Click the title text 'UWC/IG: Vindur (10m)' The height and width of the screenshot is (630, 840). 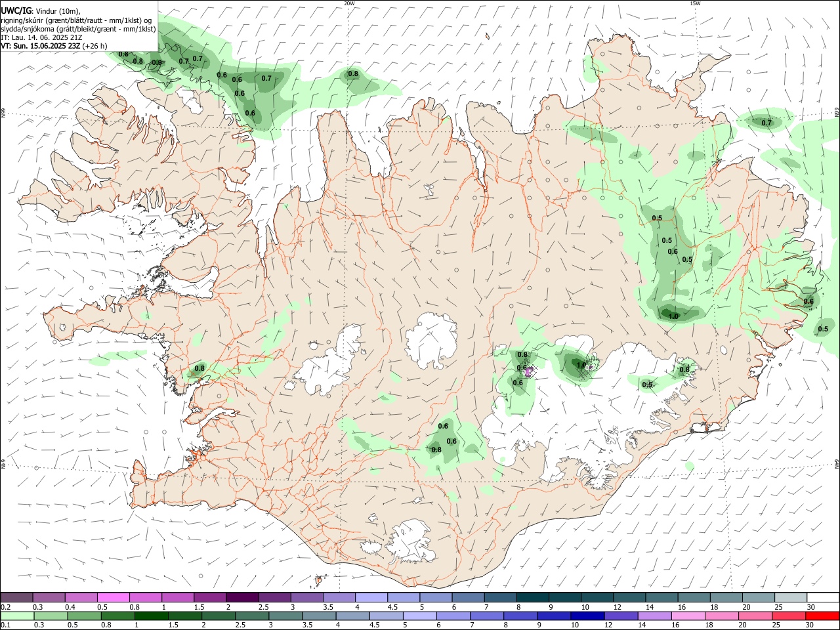coord(40,10)
